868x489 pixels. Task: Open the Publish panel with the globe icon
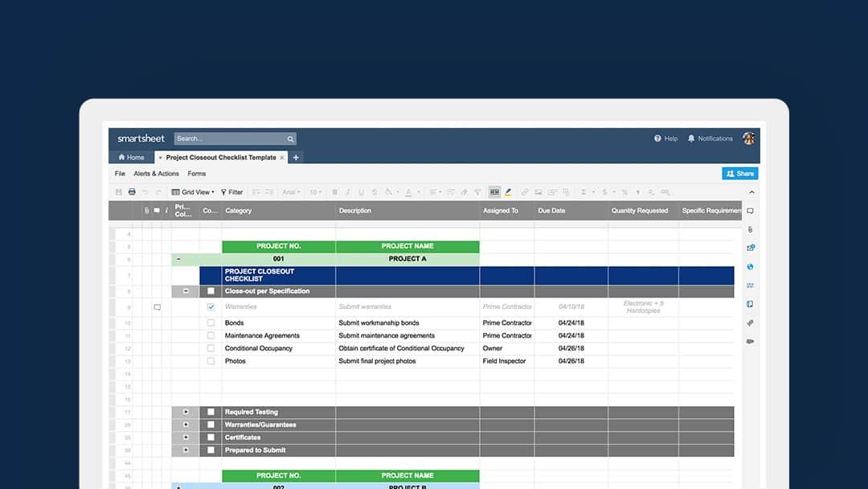749,266
